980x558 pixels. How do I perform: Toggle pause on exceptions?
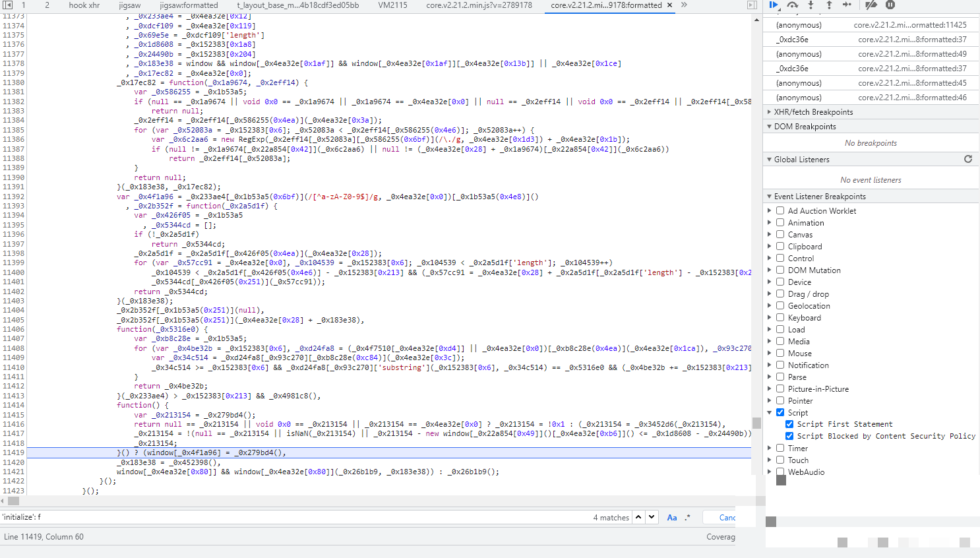coord(890,5)
